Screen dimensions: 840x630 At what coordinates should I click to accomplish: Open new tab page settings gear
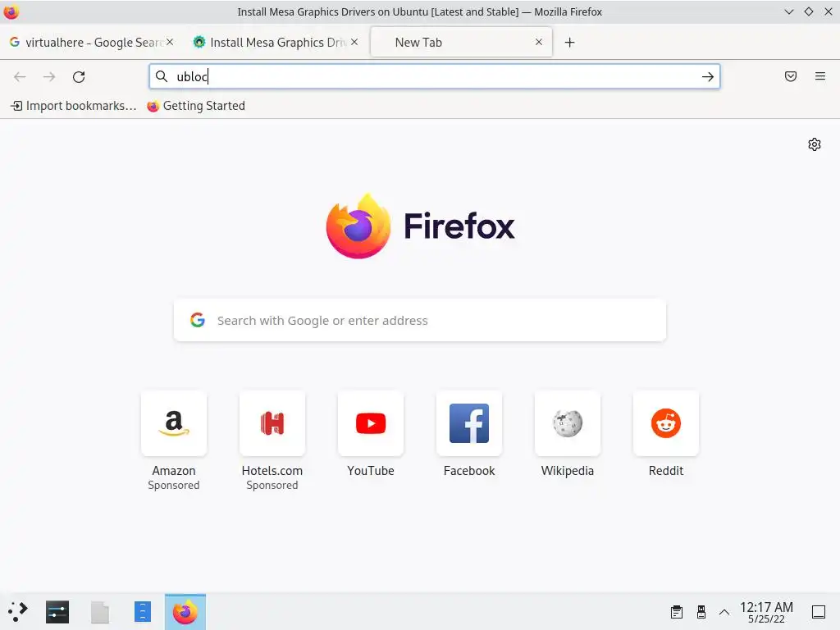(815, 144)
